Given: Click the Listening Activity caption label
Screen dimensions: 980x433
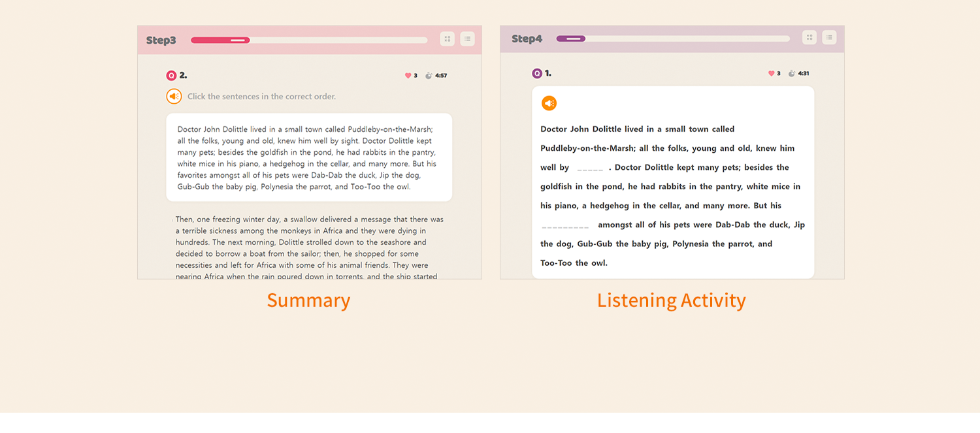Looking at the screenshot, I should tap(671, 300).
